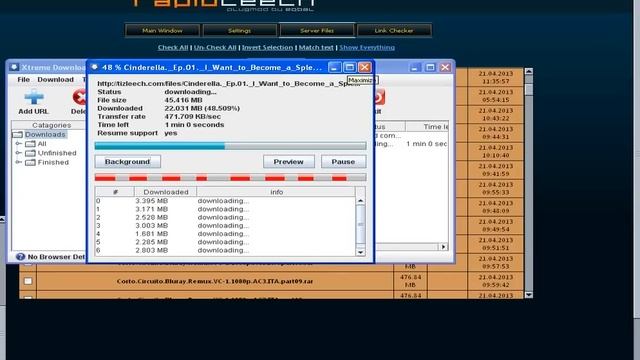Open the File menu in Xtreme Download
The height and width of the screenshot is (360, 640).
point(23,80)
